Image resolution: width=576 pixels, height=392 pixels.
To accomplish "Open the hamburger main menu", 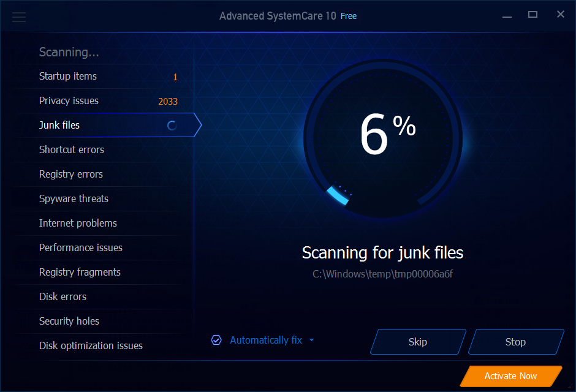I will [19, 17].
